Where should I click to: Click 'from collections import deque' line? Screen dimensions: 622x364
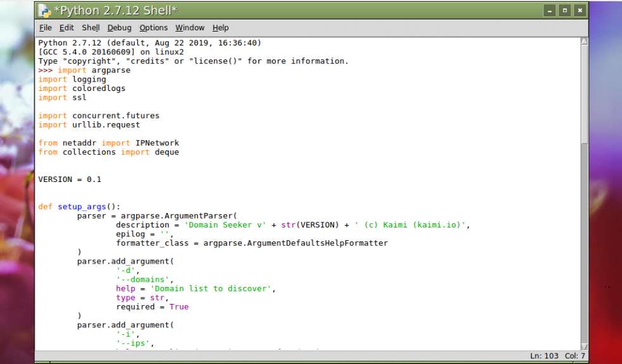109,152
